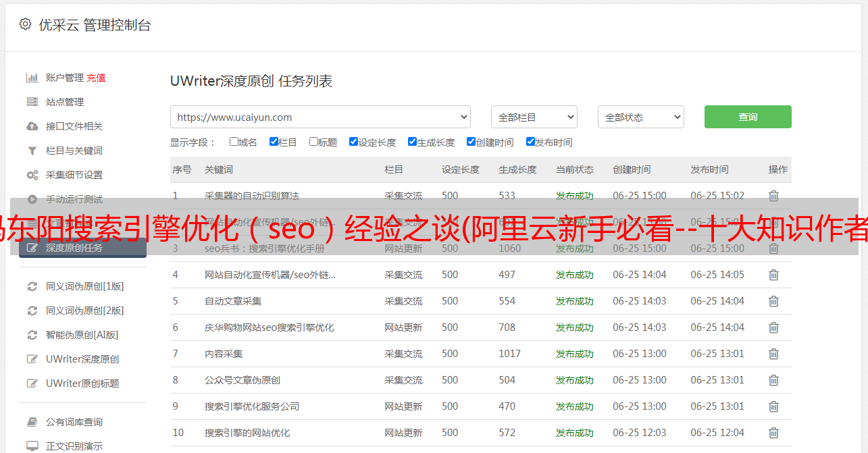The width and height of the screenshot is (868, 453).
Task: Click the 关键词 column header
Action: pos(219,169)
